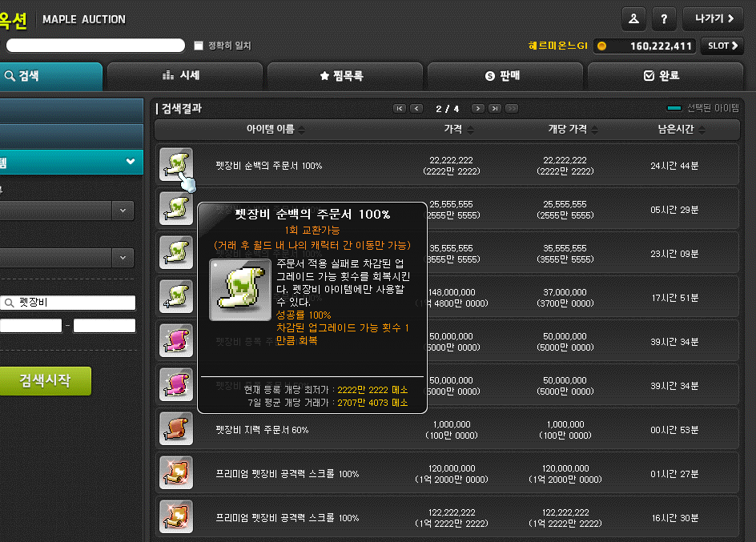The height and width of the screenshot is (542, 756).
Task: Select the scroll icon priced 22,222,222
Action: coord(176,164)
